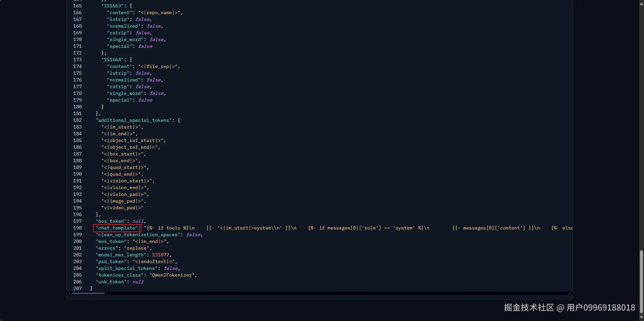The width and height of the screenshot is (644, 321).
Task: Click the "<|vision_end|>" token
Action: coord(124,188)
